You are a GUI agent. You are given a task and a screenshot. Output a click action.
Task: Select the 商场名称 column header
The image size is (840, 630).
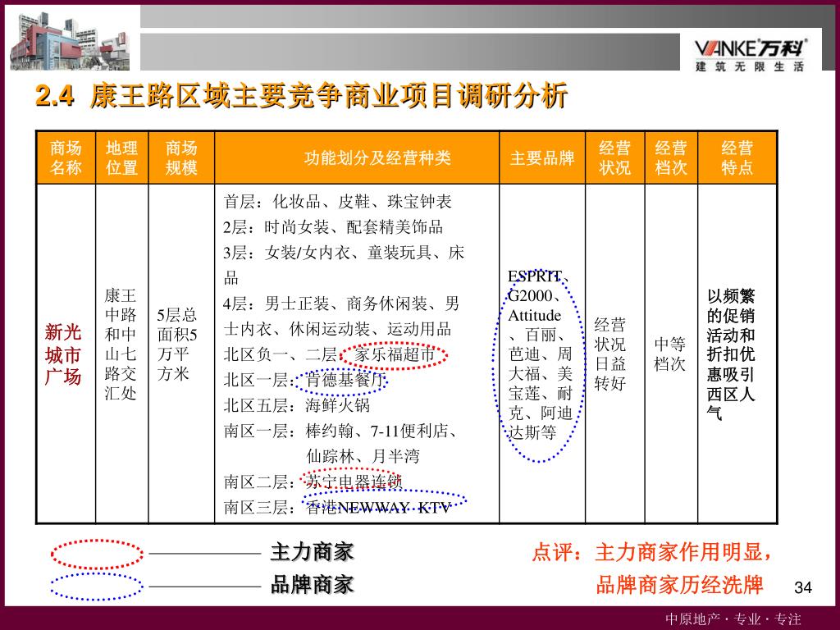[66, 157]
